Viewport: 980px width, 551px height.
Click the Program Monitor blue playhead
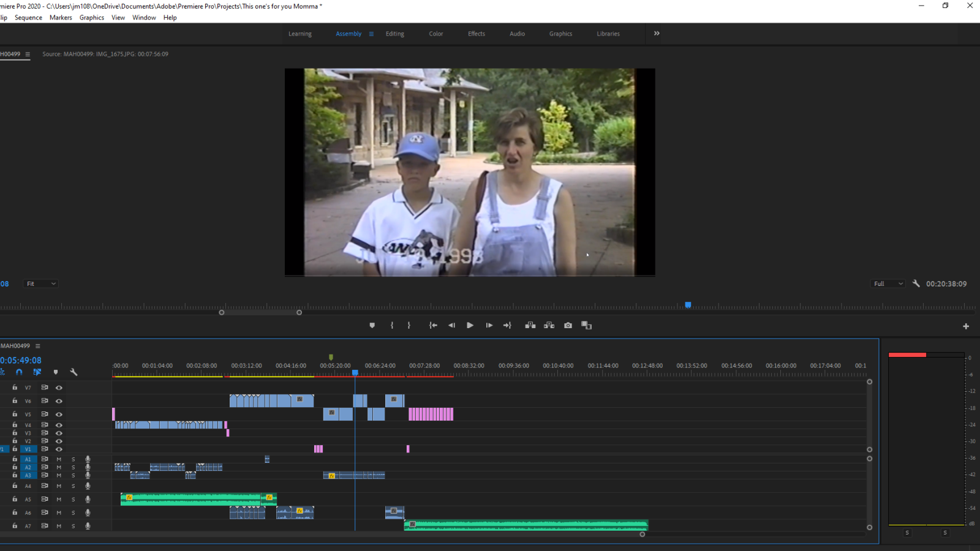[x=688, y=305]
